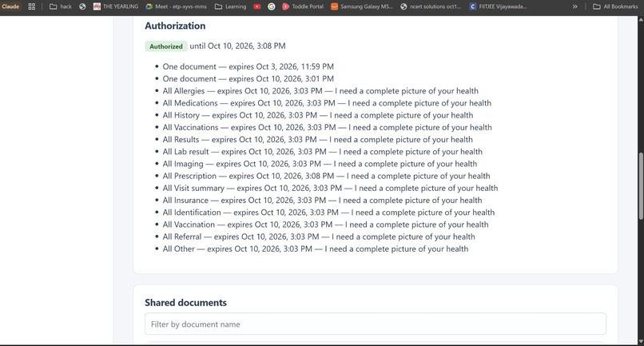Show more bookmarks with the double chevron

click(x=575, y=6)
